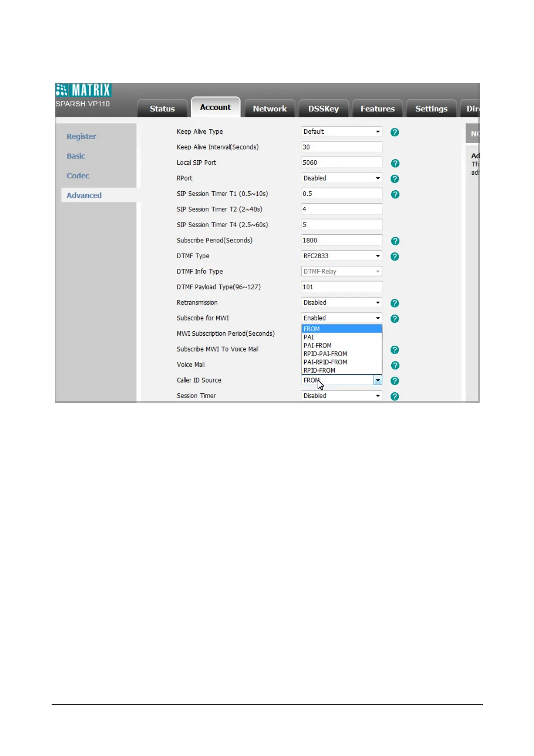Open the Features tab
Image resolution: width=534 pixels, height=756 pixels.
point(377,109)
